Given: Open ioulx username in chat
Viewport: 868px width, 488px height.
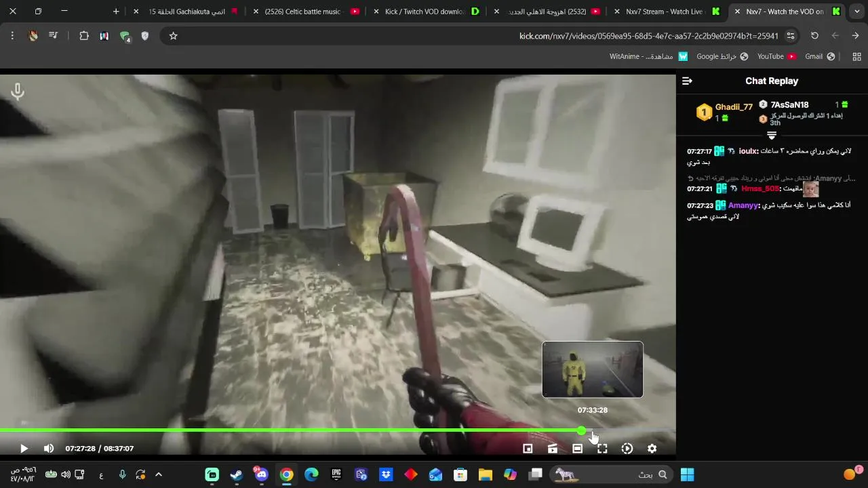Looking at the screenshot, I should point(749,151).
